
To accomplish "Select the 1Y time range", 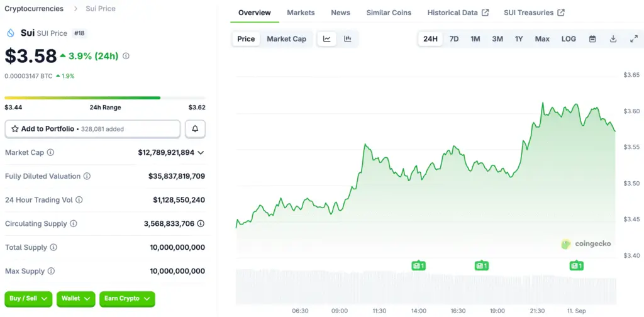I will (x=519, y=39).
